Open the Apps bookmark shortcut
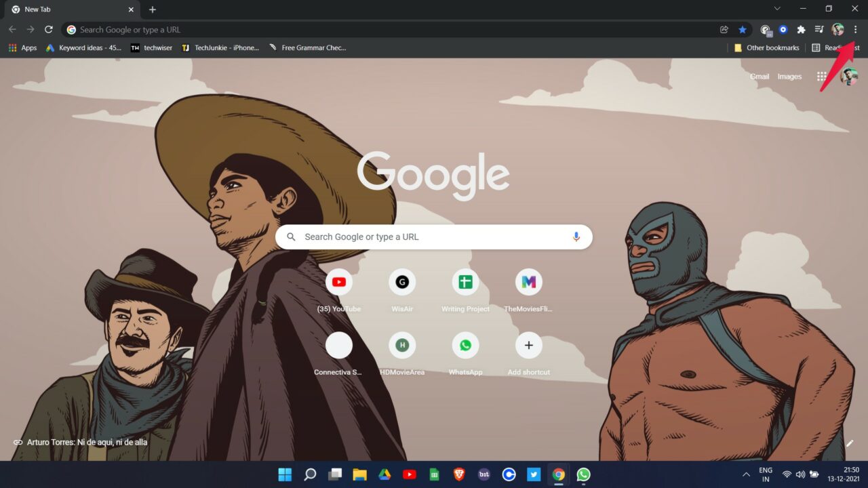This screenshot has height=488, width=868. coord(22,48)
